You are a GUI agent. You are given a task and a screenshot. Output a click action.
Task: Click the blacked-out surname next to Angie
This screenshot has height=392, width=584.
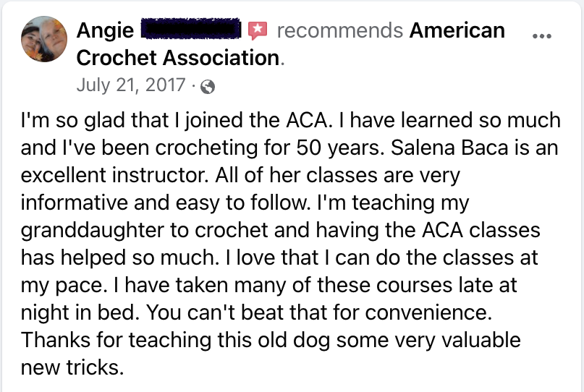[x=191, y=29]
